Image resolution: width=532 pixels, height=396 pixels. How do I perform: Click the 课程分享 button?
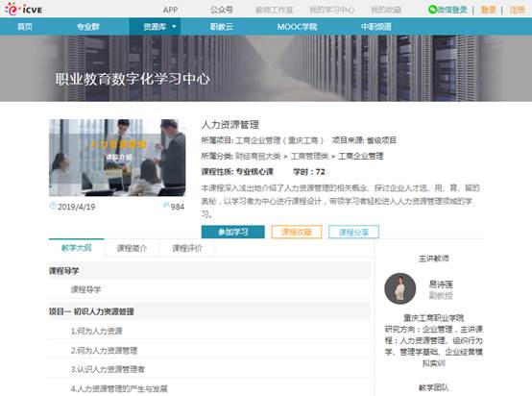pos(353,232)
